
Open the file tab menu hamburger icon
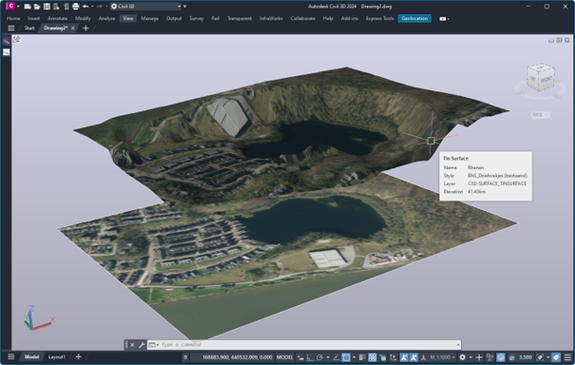click(11, 28)
